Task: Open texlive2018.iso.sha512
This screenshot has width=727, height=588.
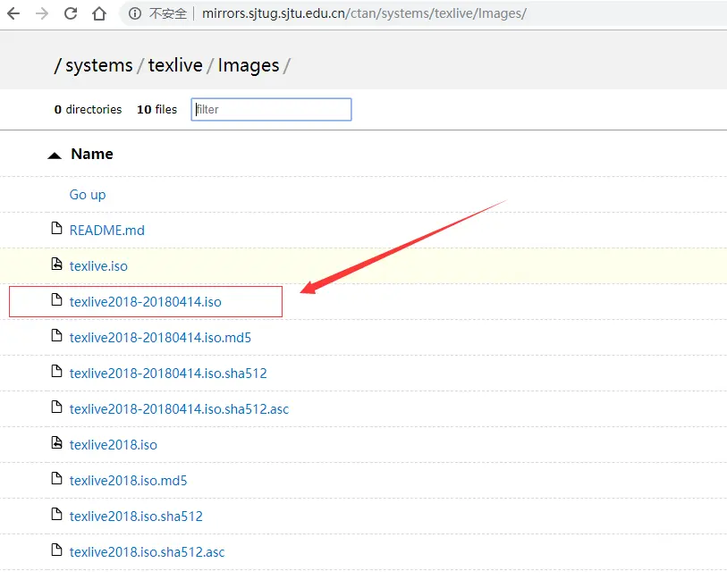Action: click(136, 517)
